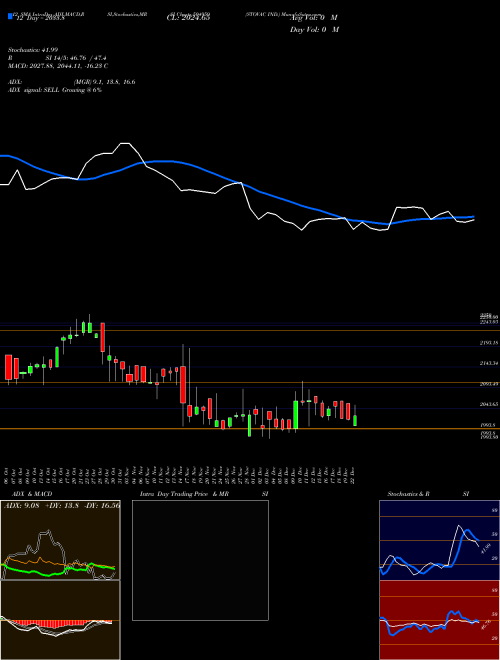Click the ADX: 9.08 +DY: 13.8 header

61,506
